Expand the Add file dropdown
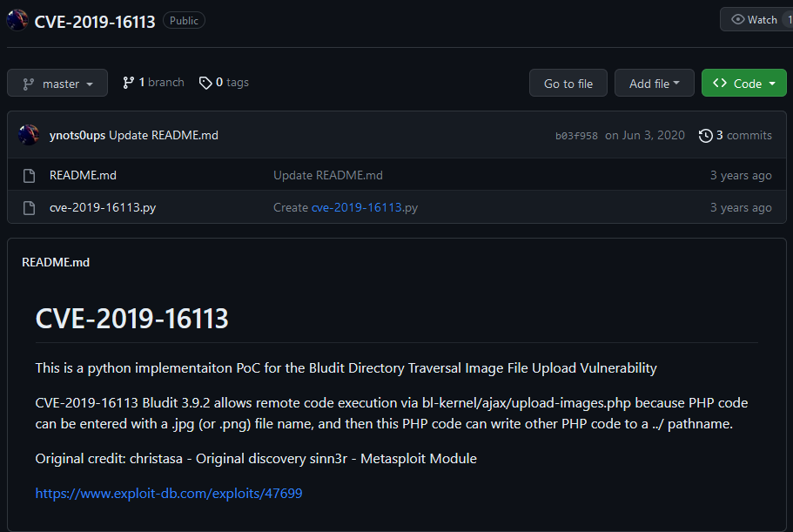 654,83
